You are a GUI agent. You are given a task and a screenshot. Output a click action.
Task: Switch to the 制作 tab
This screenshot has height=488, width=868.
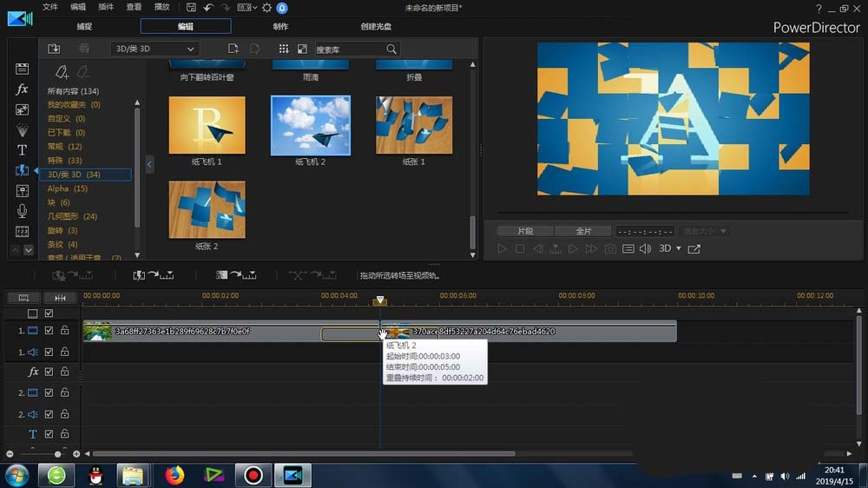point(280,26)
